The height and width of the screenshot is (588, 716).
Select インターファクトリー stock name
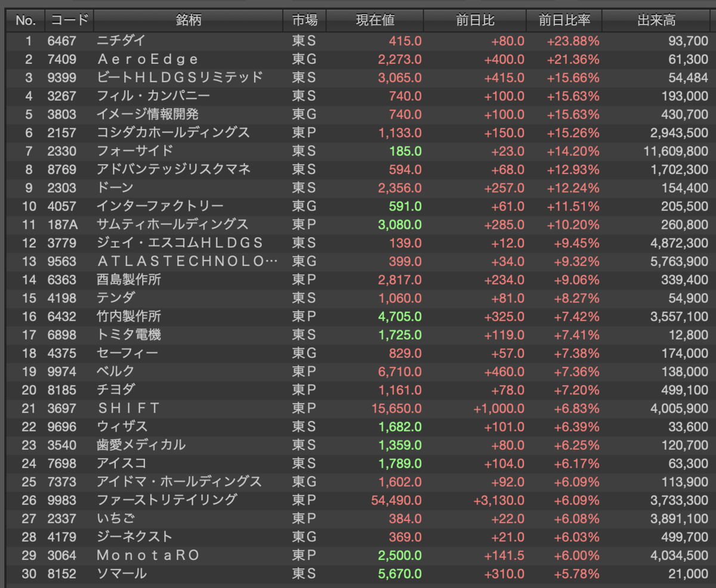coord(161,206)
